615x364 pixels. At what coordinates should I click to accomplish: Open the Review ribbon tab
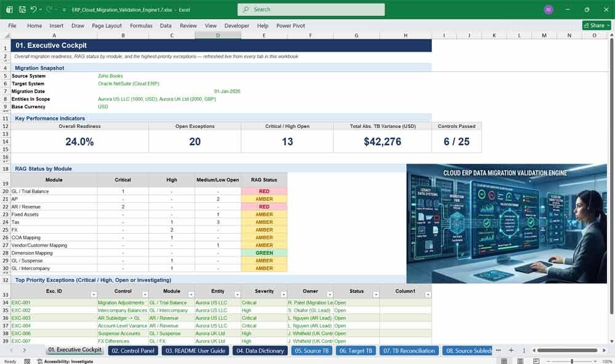click(188, 25)
